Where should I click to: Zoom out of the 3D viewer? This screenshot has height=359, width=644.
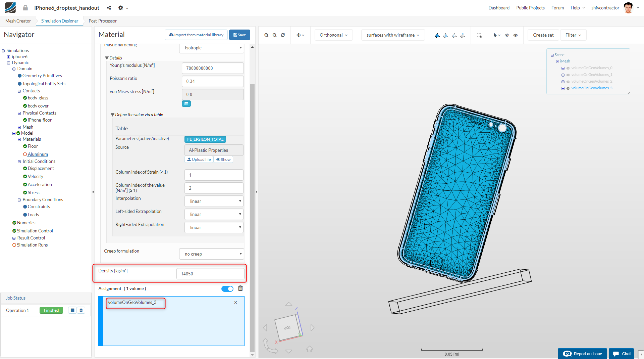pyautogui.click(x=275, y=35)
